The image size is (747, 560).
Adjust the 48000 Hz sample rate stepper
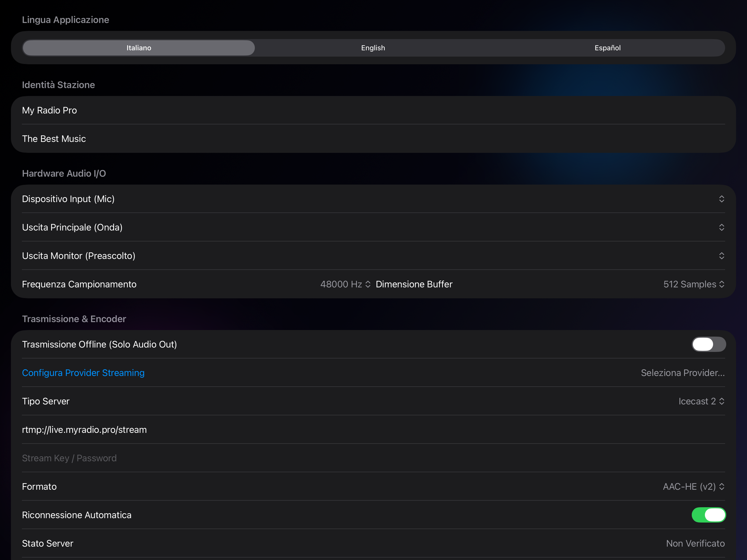[368, 284]
